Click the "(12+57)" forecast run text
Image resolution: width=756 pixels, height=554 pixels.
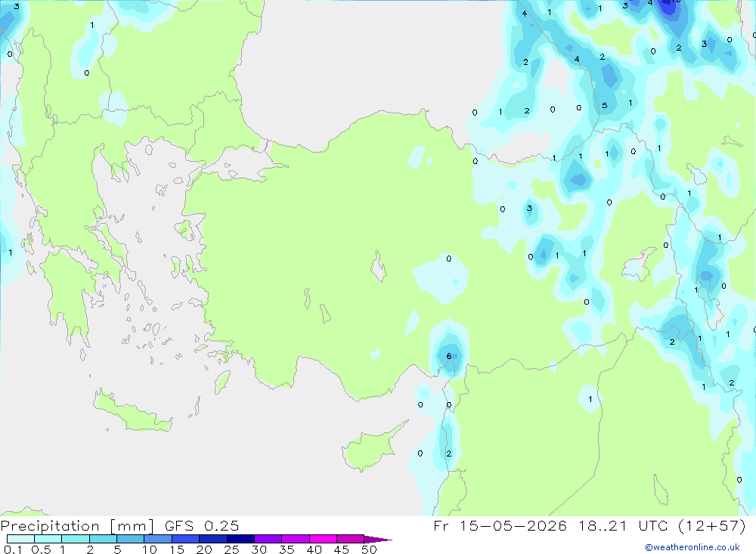712,525
